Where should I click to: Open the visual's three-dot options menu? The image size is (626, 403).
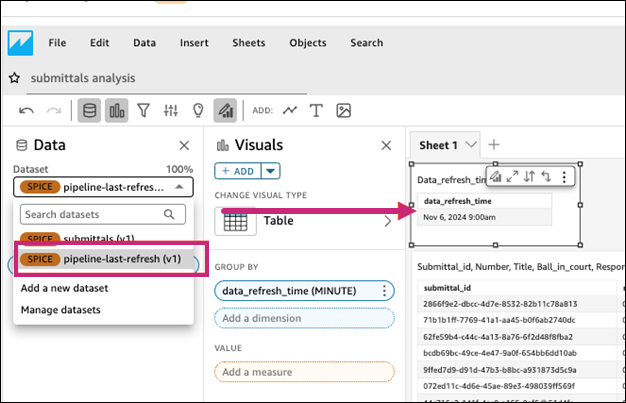(564, 177)
